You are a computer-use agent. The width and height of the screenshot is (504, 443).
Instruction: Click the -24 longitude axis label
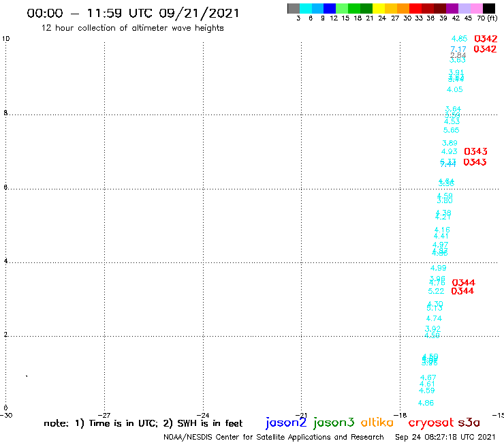[203, 416]
